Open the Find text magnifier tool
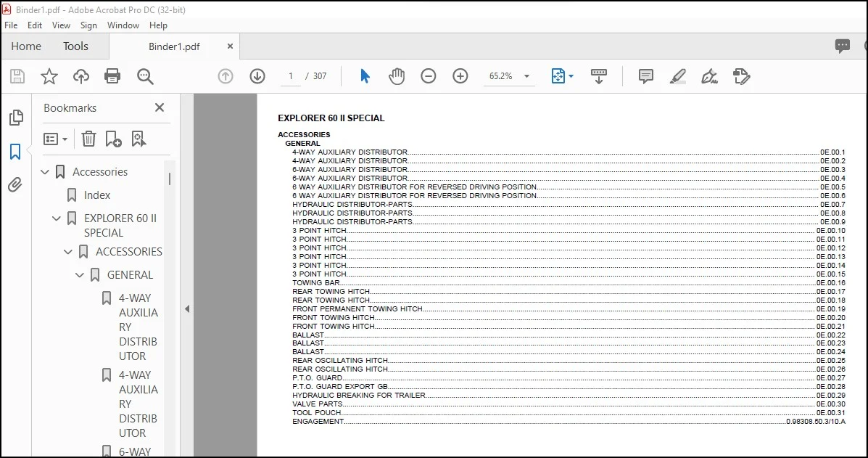 145,76
